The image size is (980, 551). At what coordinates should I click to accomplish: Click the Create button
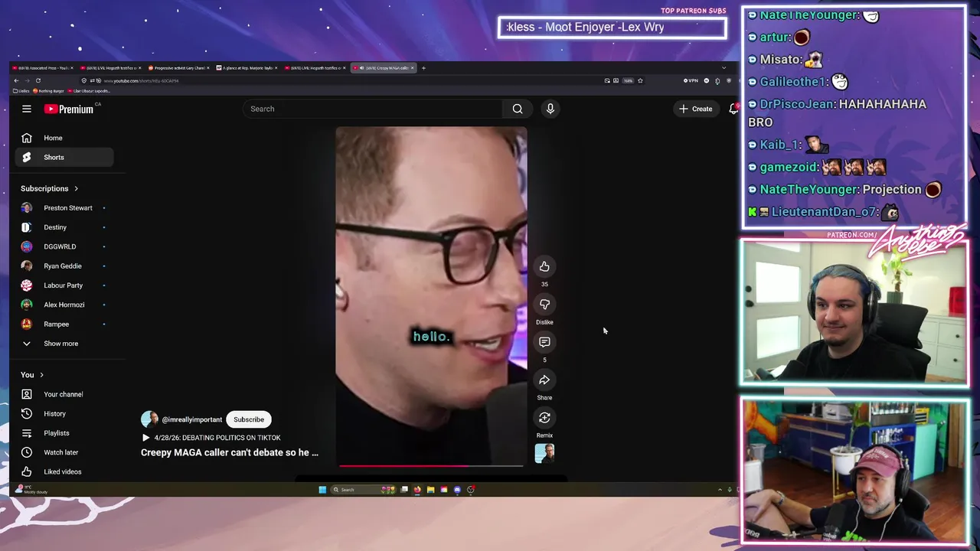(695, 109)
